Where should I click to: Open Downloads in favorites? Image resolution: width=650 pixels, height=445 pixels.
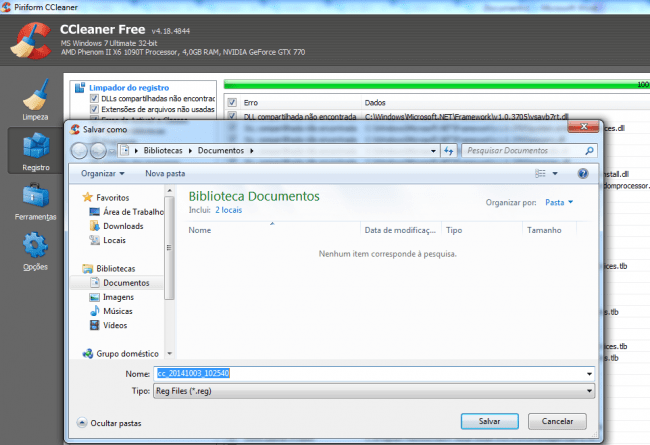click(116, 226)
